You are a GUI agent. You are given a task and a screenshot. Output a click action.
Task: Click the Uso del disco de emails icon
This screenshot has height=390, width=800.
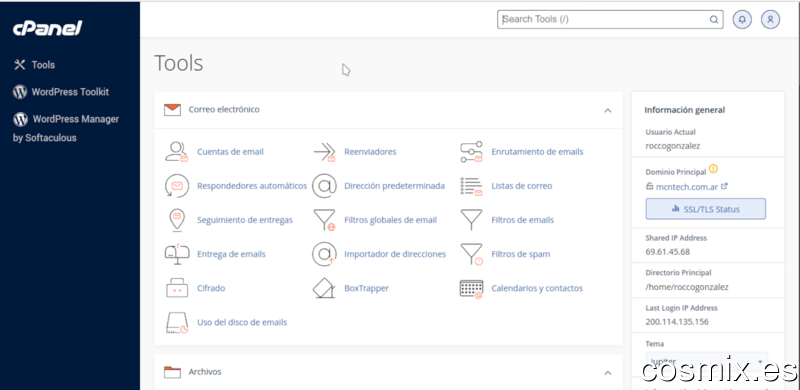pyautogui.click(x=177, y=323)
